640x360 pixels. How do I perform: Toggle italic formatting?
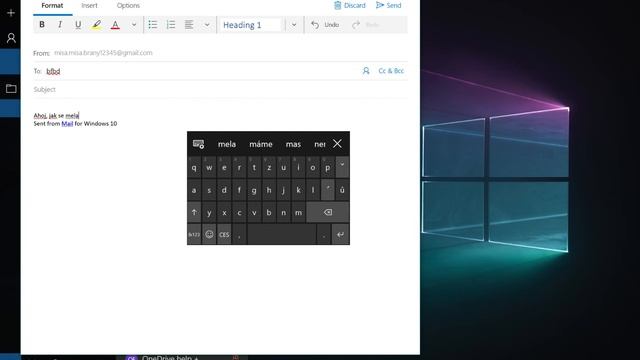point(60,24)
